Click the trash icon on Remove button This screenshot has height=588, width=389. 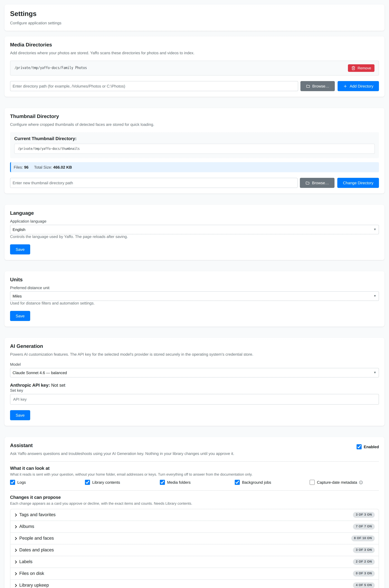(x=353, y=68)
